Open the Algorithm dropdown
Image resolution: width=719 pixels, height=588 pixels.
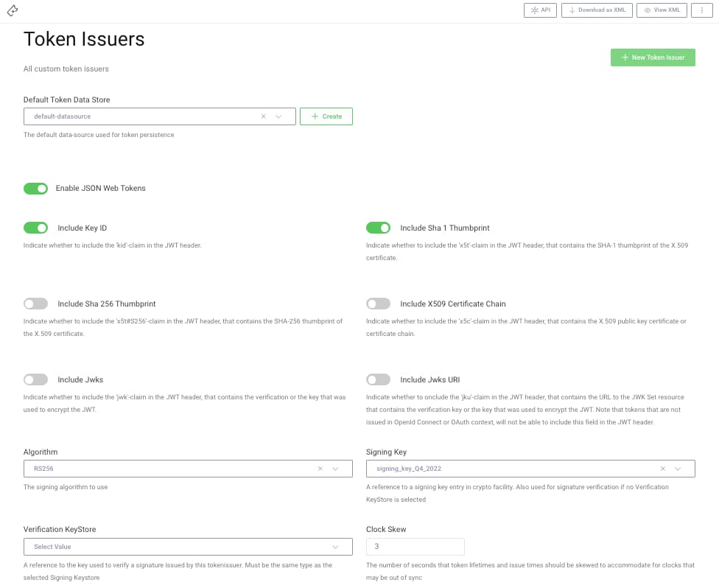click(336, 468)
